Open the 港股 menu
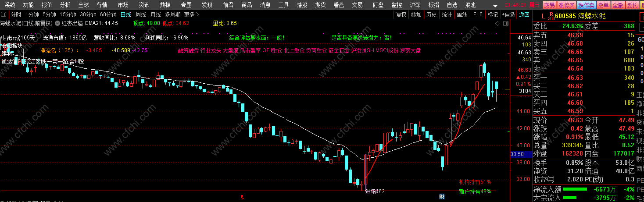Screen dimensions: 644x202 coord(302,5)
